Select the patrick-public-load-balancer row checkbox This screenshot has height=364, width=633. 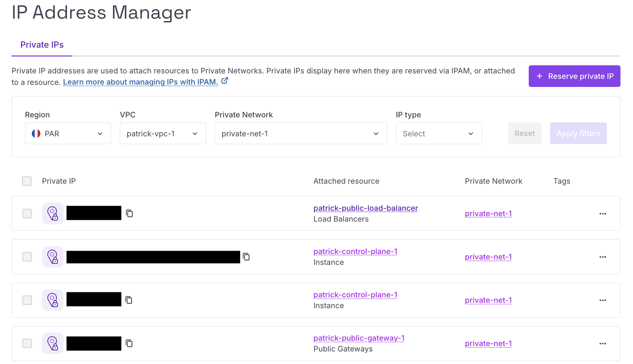[x=27, y=213]
